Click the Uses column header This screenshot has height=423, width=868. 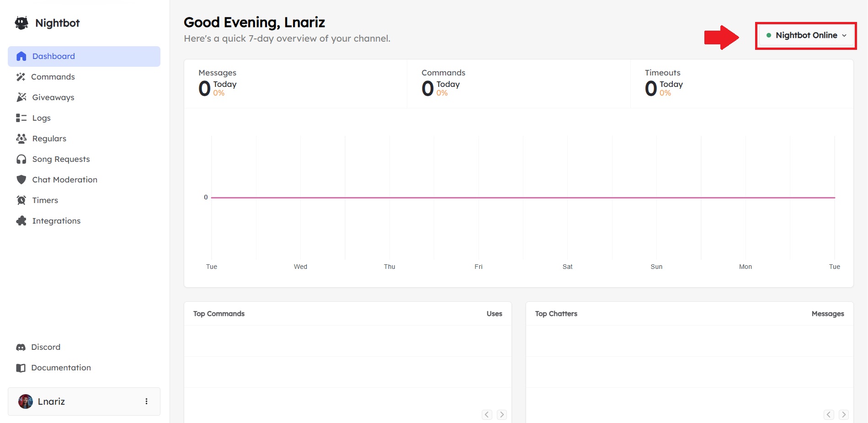(495, 314)
